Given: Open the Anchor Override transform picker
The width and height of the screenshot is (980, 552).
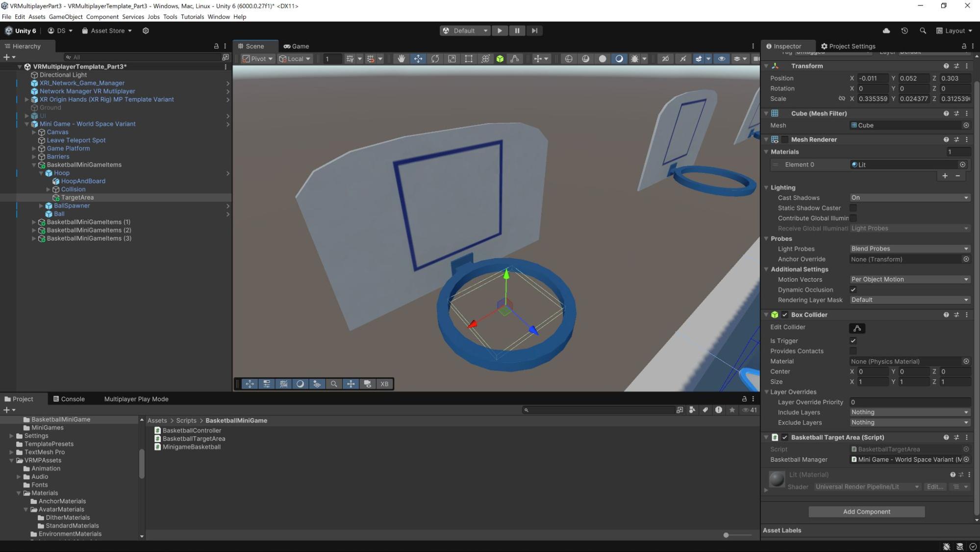Looking at the screenshot, I should [966, 259].
